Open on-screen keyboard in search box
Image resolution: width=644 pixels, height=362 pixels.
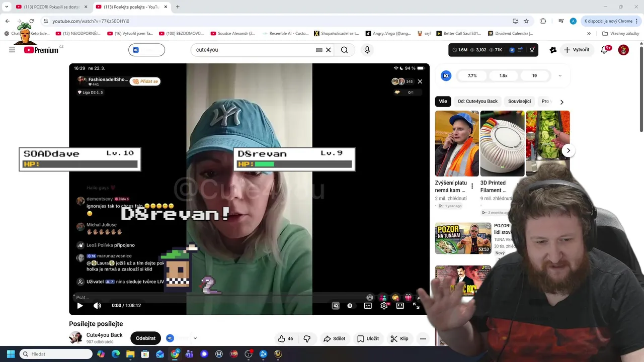pos(319,50)
